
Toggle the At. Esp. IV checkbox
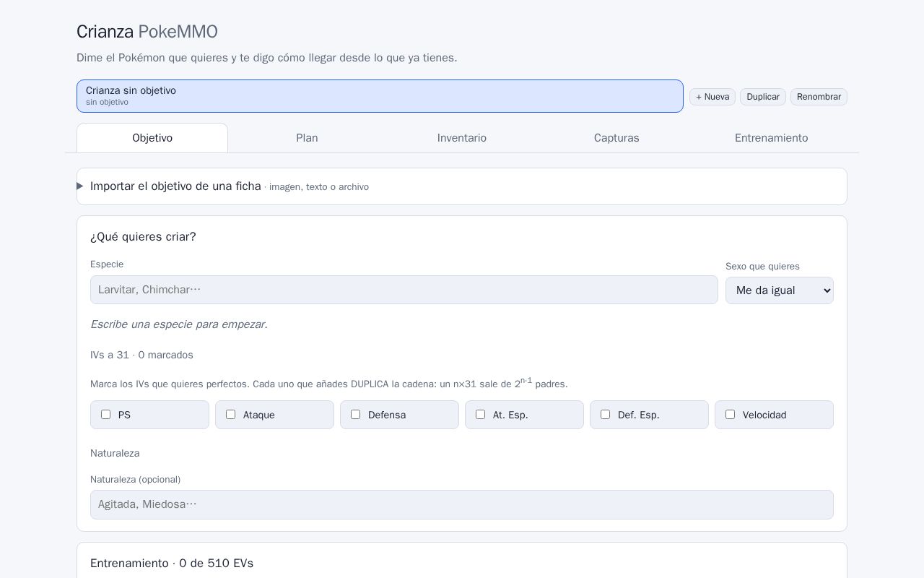[481, 415]
